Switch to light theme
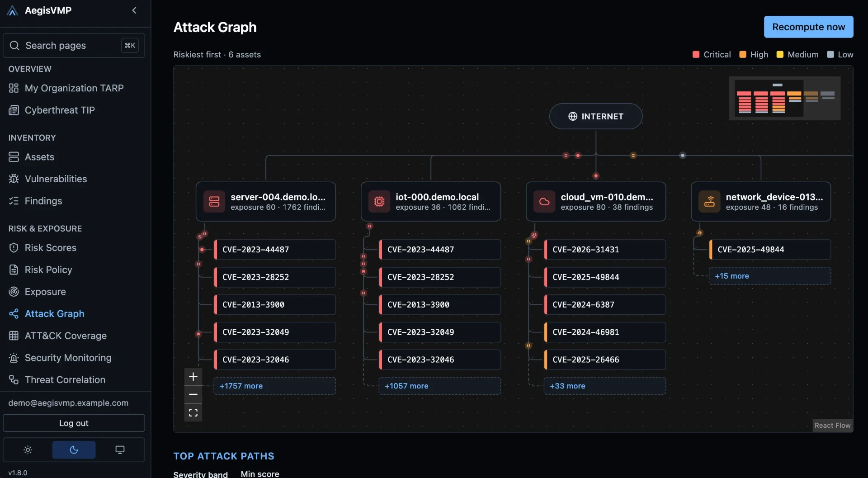Screen dimensions: 868x478 28,450
